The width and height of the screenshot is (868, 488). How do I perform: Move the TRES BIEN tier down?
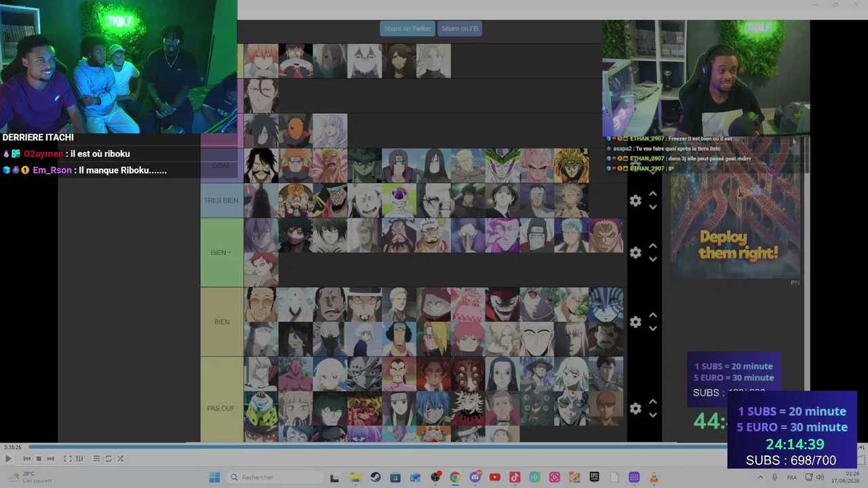[x=653, y=207]
